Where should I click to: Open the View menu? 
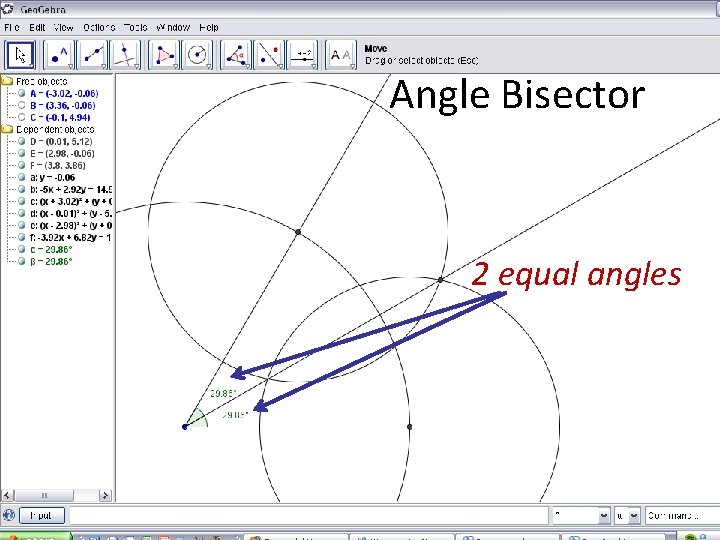click(63, 28)
